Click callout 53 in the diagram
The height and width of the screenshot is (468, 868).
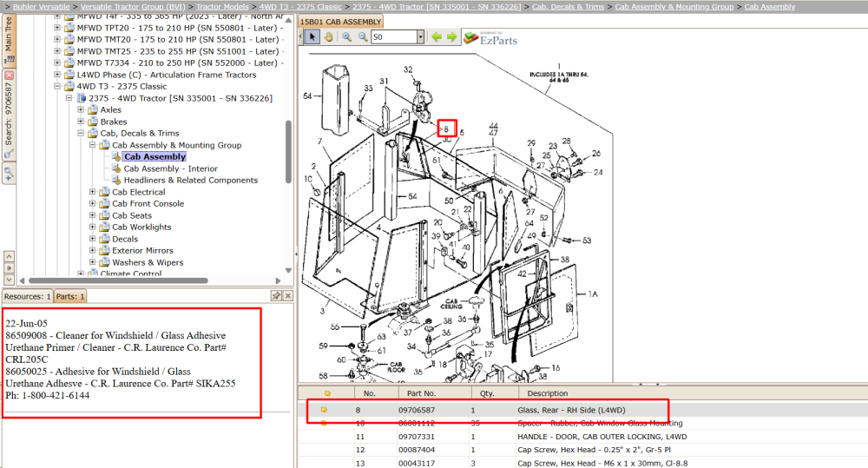(x=587, y=241)
